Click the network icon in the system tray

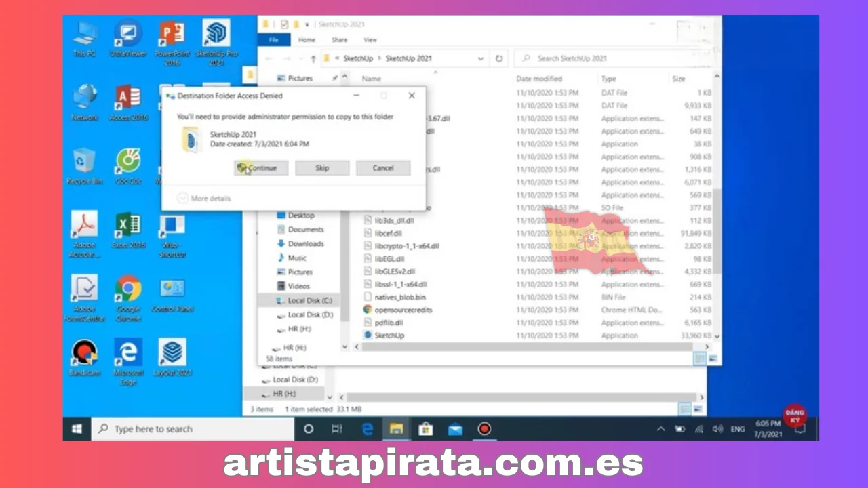(698, 429)
